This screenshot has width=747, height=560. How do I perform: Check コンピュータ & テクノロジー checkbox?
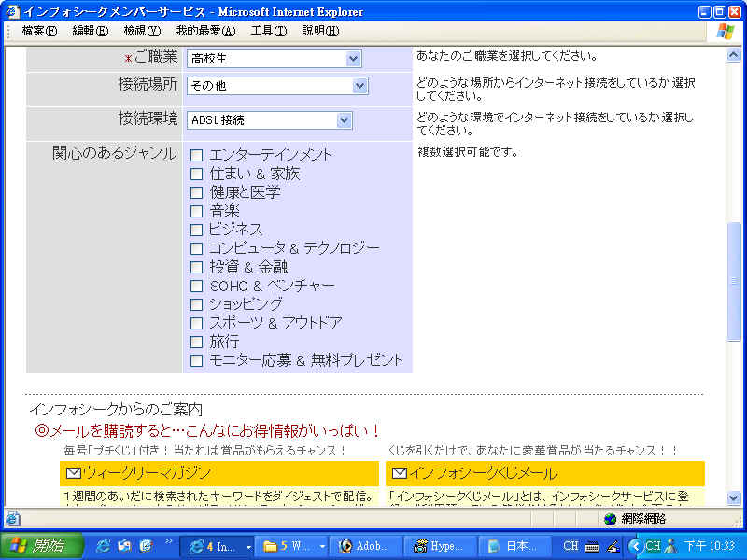click(x=196, y=248)
